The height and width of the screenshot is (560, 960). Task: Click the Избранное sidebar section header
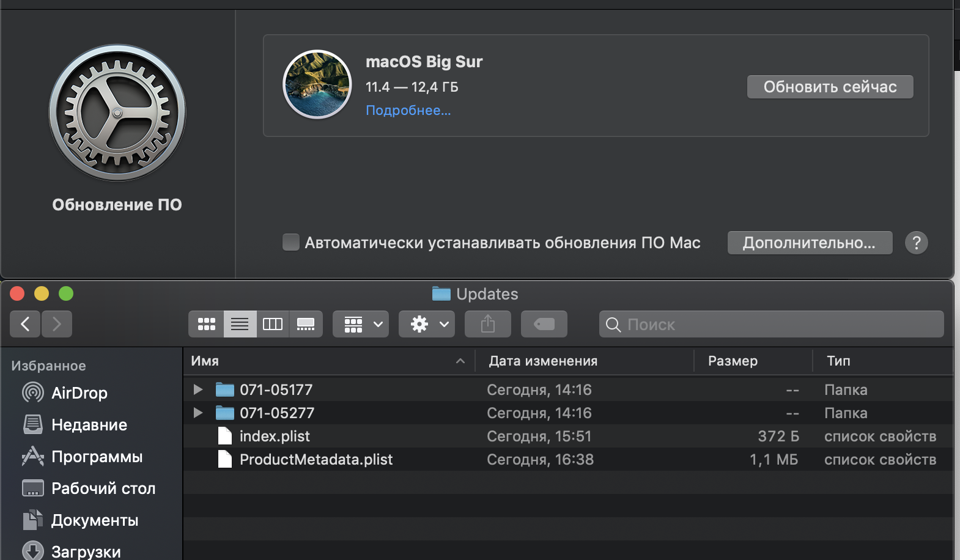(x=48, y=366)
